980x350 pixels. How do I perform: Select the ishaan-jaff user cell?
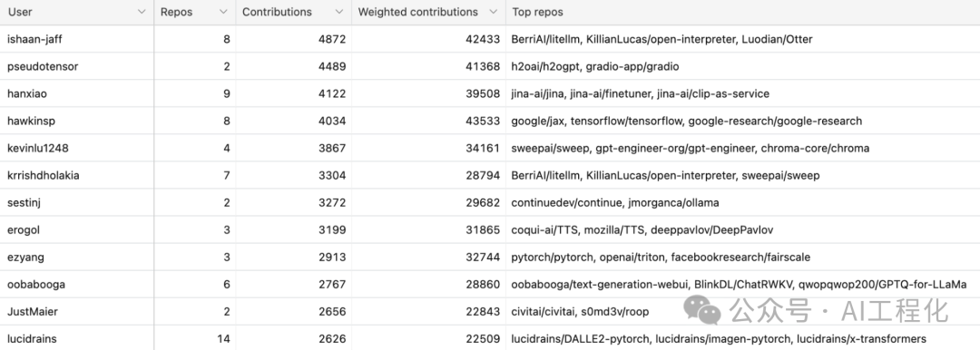coord(77,39)
